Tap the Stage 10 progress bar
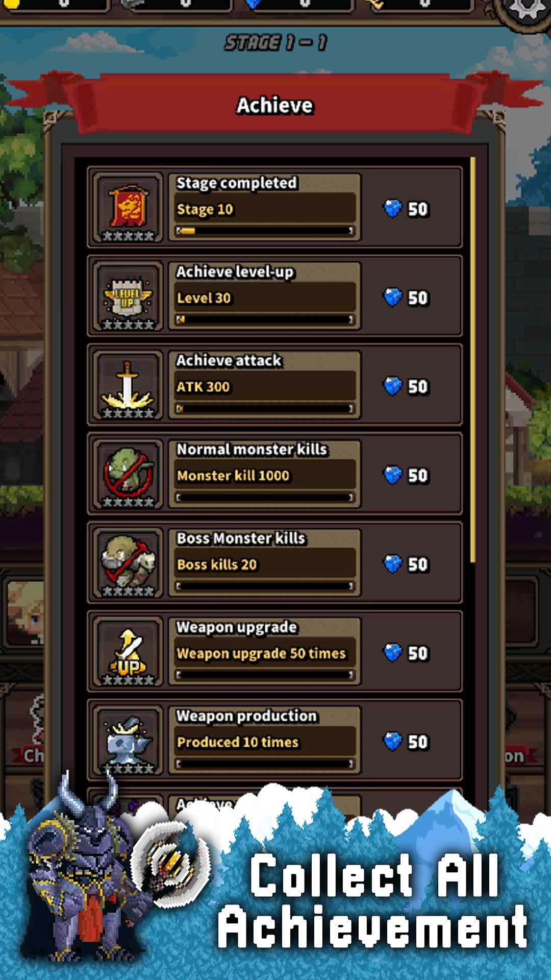 coord(264,231)
